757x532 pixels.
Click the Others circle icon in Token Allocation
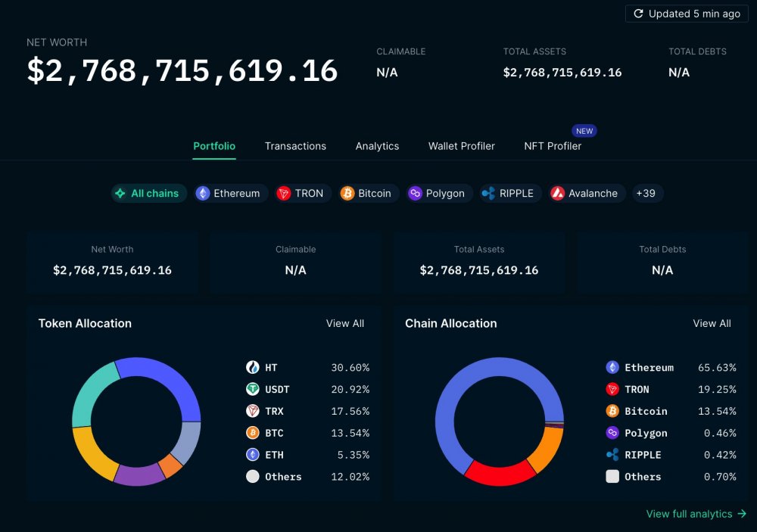(x=253, y=477)
